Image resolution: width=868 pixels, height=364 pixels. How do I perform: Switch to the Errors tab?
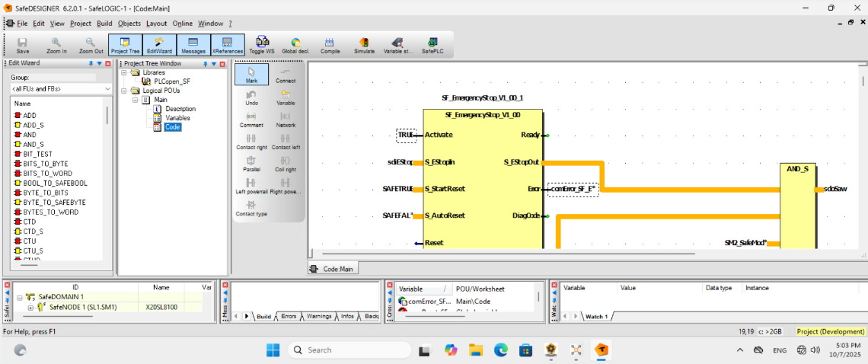tap(289, 316)
